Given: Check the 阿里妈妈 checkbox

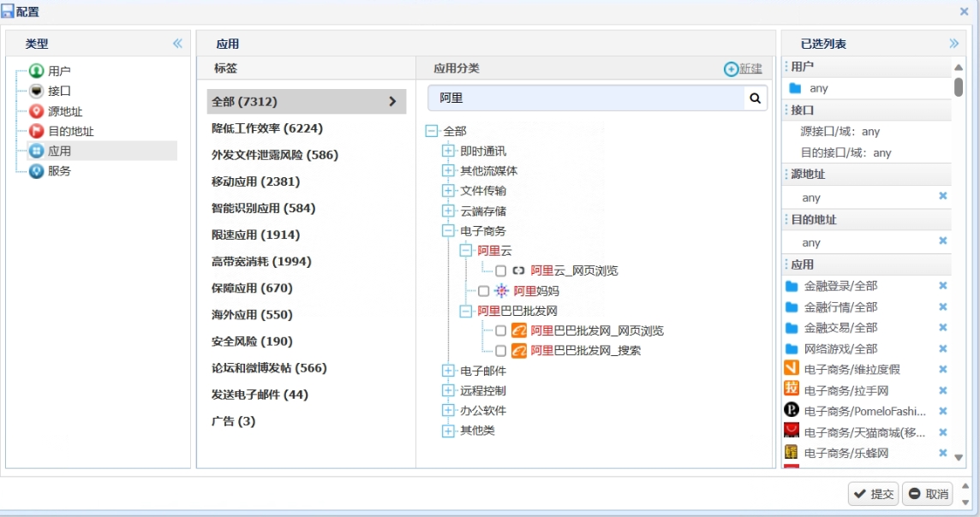Looking at the screenshot, I should click(483, 291).
